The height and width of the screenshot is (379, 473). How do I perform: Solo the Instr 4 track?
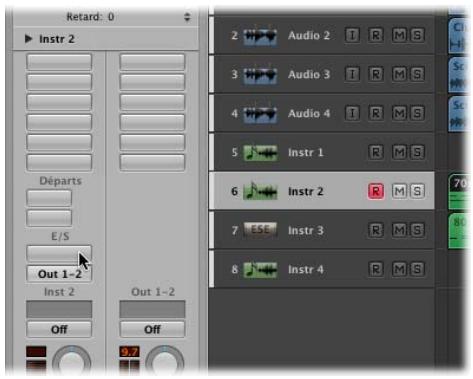click(417, 269)
